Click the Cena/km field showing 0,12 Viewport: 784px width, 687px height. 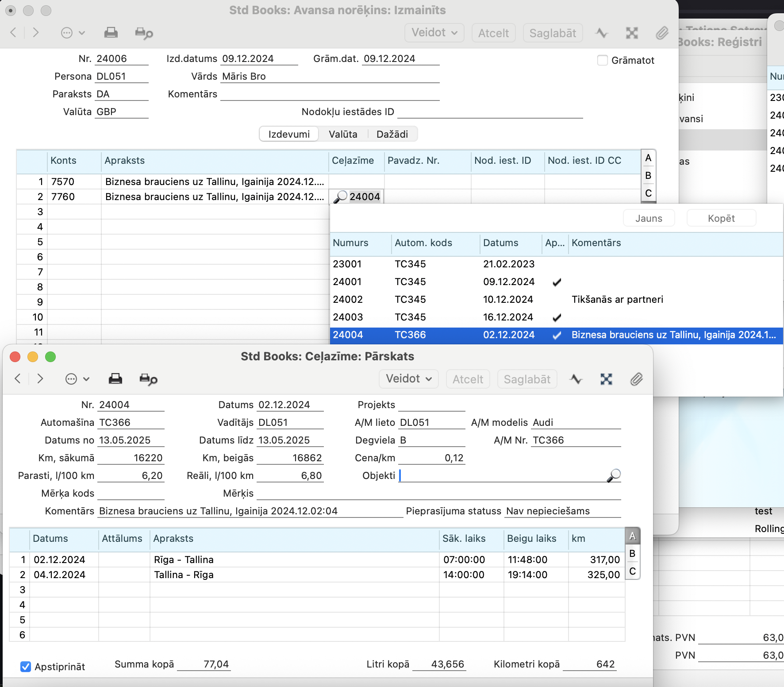(432, 458)
